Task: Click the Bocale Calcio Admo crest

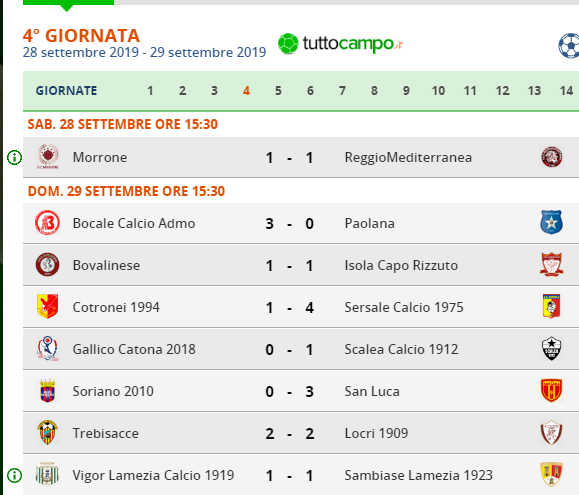Action: [48, 223]
